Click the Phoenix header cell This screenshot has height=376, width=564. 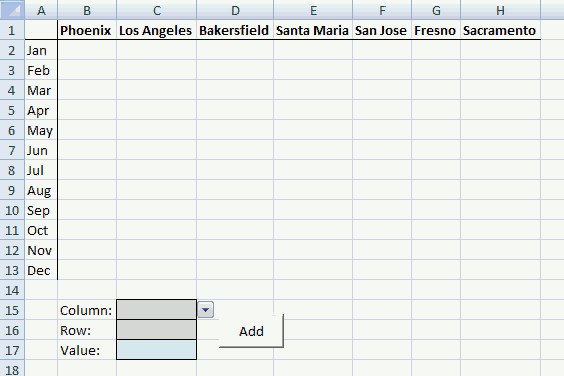[87, 30]
